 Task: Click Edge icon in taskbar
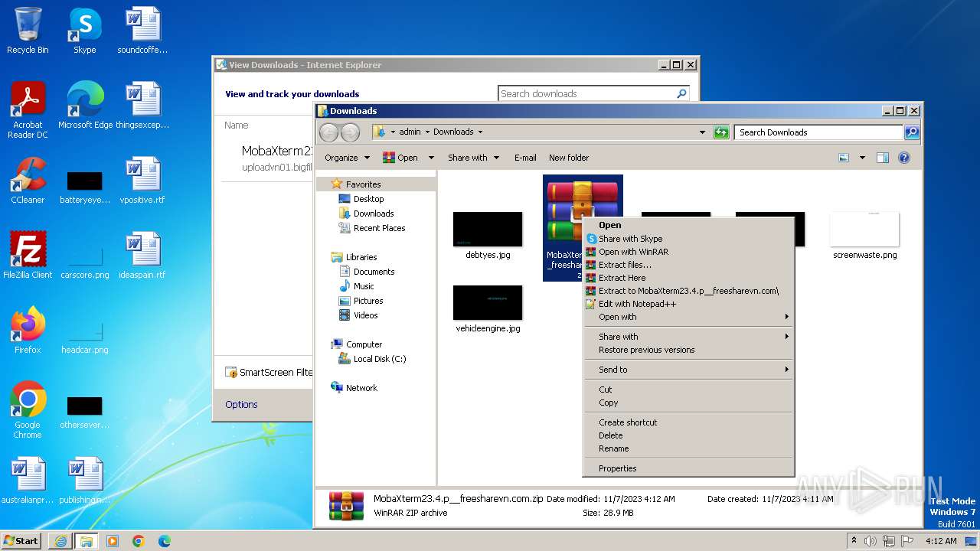pos(164,541)
